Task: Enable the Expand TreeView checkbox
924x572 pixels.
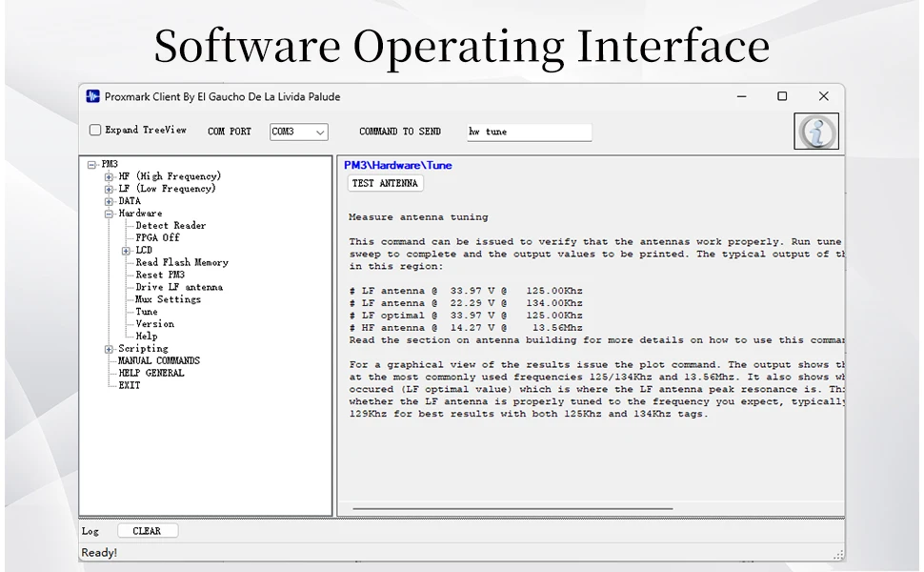Action: 95,130
